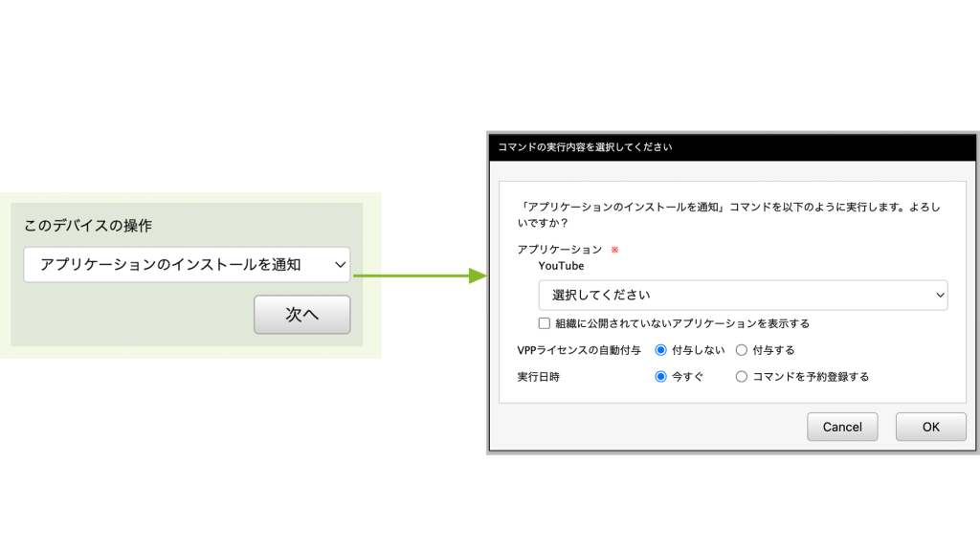Confirm the command with the OK button
Viewport: 980px width, 551px height.
[930, 427]
